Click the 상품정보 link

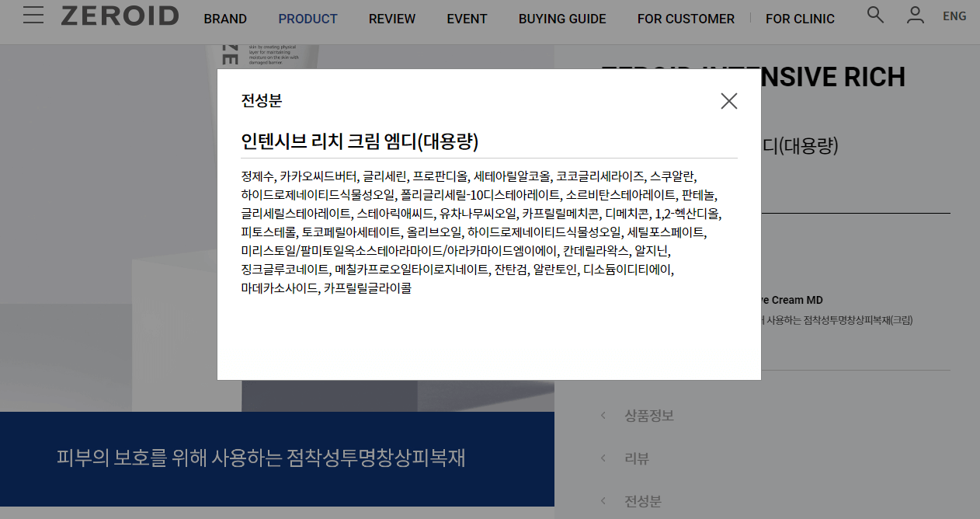[649, 416]
